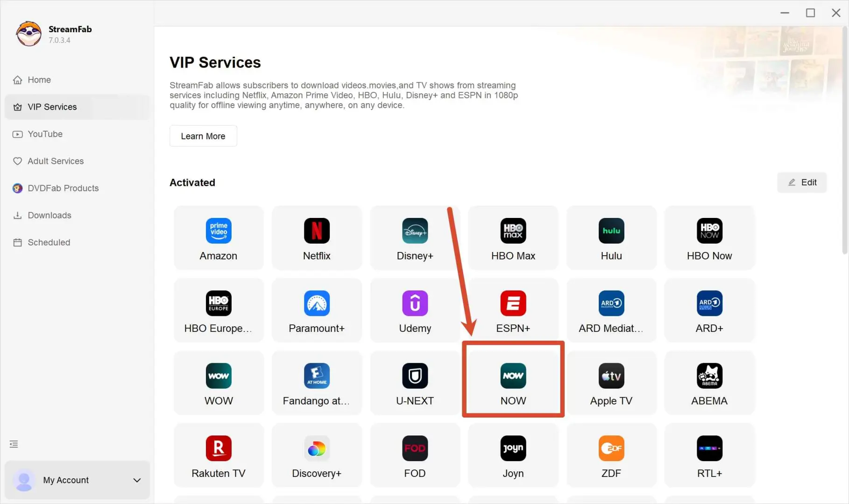
Task: Launch the Paramount+ service
Action: pos(317,310)
